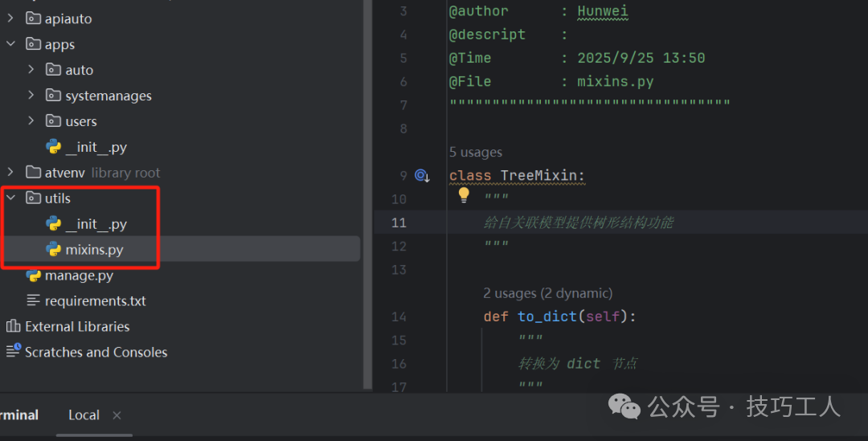Click mixins.py in the @File docstring line
Viewport: 868px width, 441px height.
616,82
